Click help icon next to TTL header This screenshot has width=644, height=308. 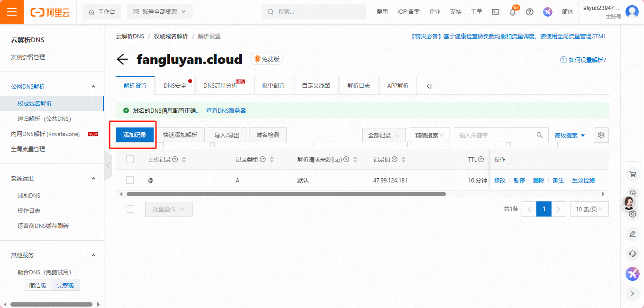tap(481, 160)
